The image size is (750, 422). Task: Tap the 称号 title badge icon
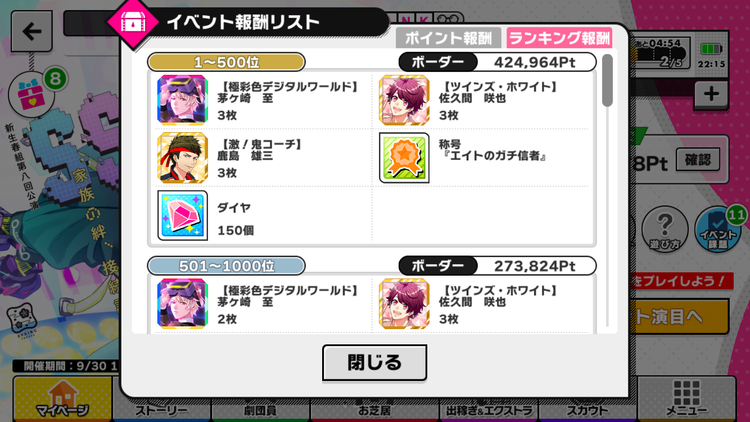[404, 158]
